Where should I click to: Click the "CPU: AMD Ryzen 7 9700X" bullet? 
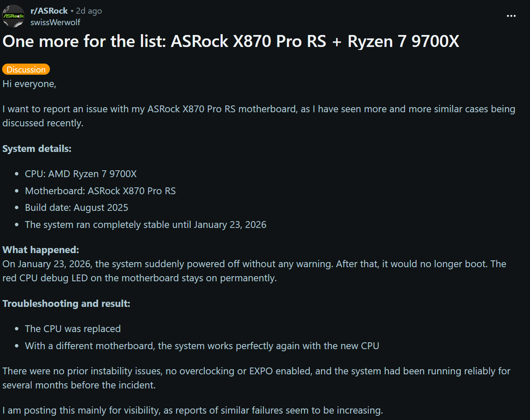pos(81,174)
